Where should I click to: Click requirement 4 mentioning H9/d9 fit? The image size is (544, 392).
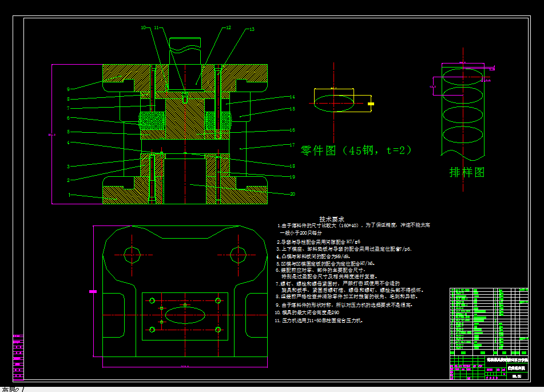coord(313,256)
